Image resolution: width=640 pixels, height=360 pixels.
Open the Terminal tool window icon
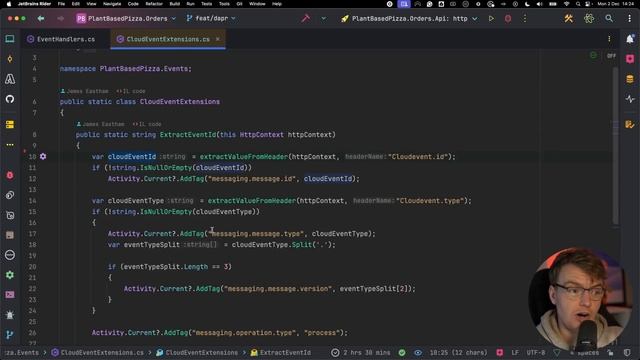[10, 295]
